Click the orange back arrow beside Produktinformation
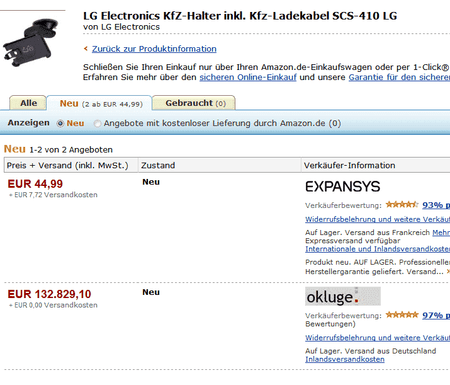This screenshot has width=450, height=385. [86, 49]
